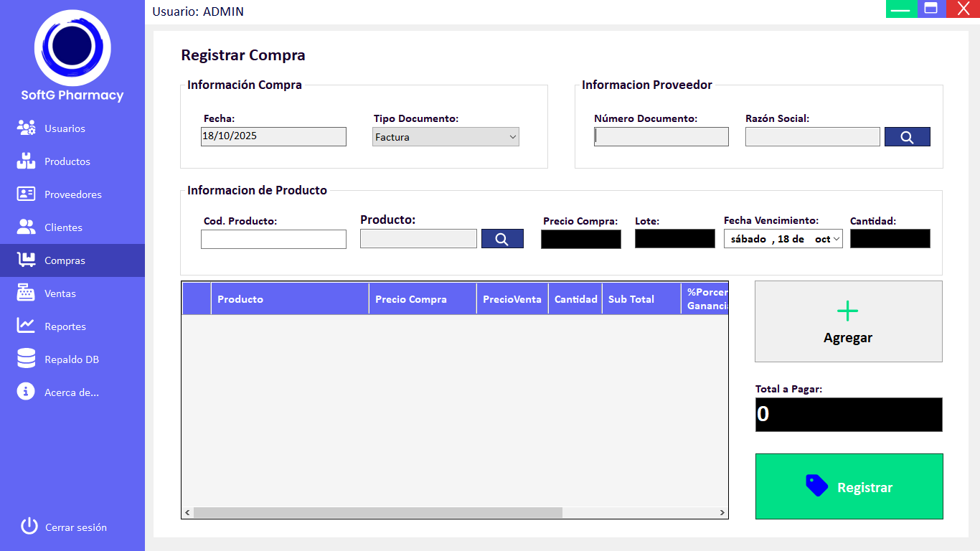Click the Cod. Producto input field
The width and height of the screenshot is (980, 551).
tap(273, 240)
